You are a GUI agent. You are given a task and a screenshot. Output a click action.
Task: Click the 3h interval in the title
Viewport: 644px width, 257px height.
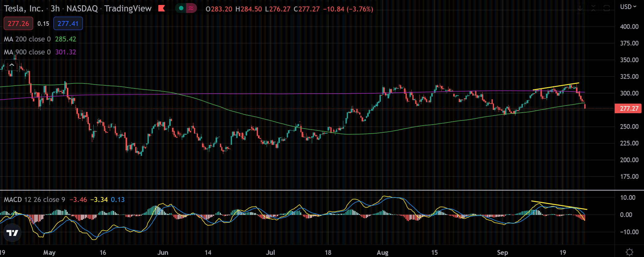pos(55,8)
